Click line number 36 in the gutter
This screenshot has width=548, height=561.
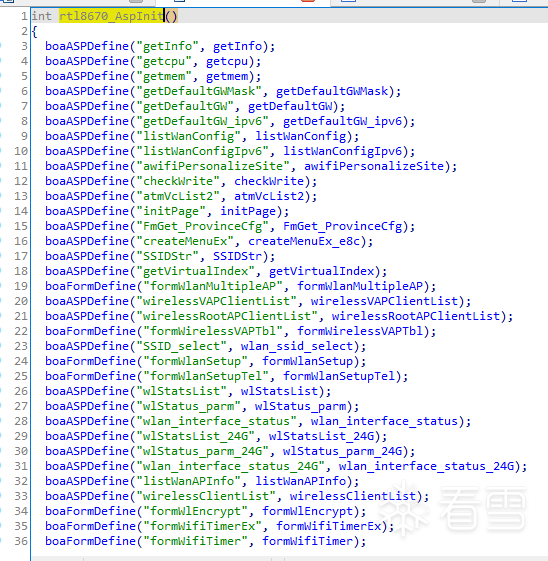(20, 542)
